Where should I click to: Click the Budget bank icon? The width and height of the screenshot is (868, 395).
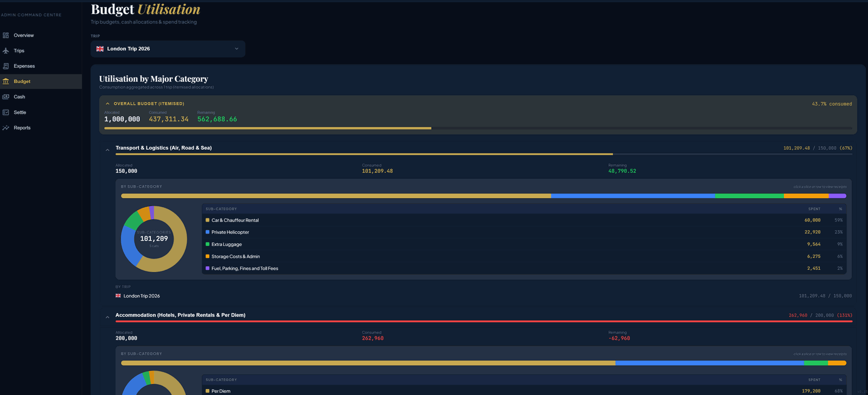pos(6,81)
